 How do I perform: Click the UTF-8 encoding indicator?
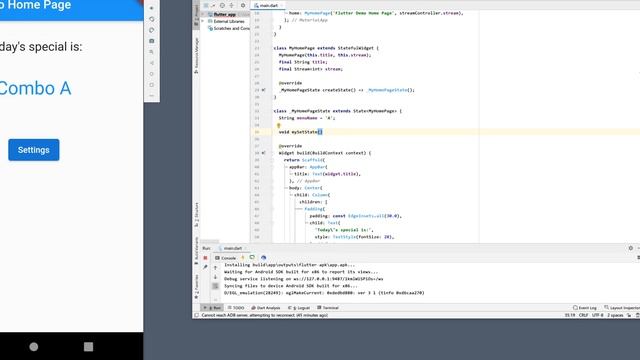pyautogui.click(x=597, y=315)
